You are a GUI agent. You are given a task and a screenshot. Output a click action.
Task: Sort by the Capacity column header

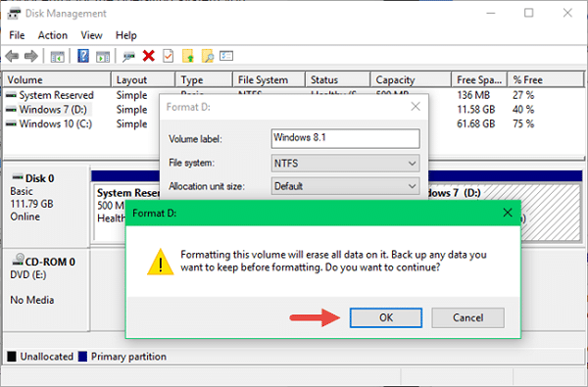click(x=411, y=80)
